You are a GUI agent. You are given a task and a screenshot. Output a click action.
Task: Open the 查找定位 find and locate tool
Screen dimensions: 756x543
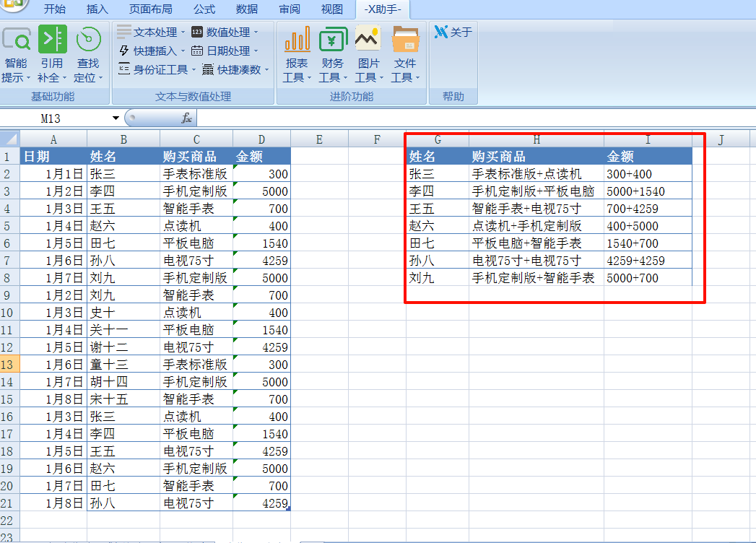pyautogui.click(x=88, y=54)
